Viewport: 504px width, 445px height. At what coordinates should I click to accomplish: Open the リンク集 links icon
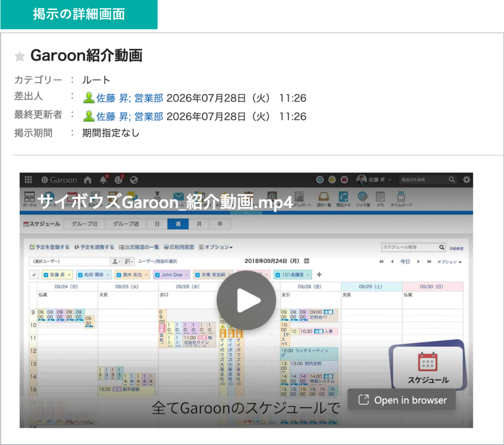(363, 199)
